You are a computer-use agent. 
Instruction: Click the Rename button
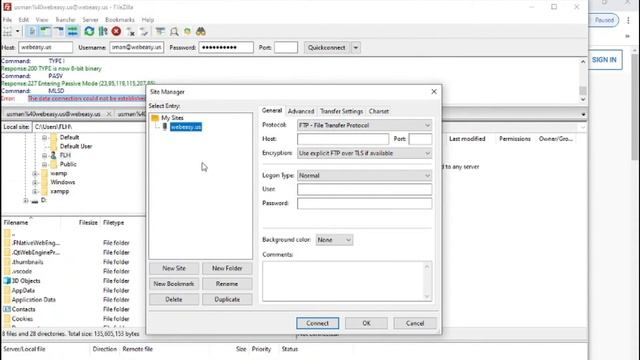tap(227, 284)
